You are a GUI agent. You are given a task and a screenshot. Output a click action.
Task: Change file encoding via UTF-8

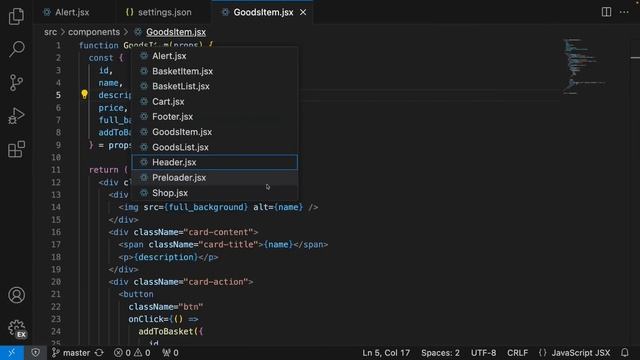point(484,353)
